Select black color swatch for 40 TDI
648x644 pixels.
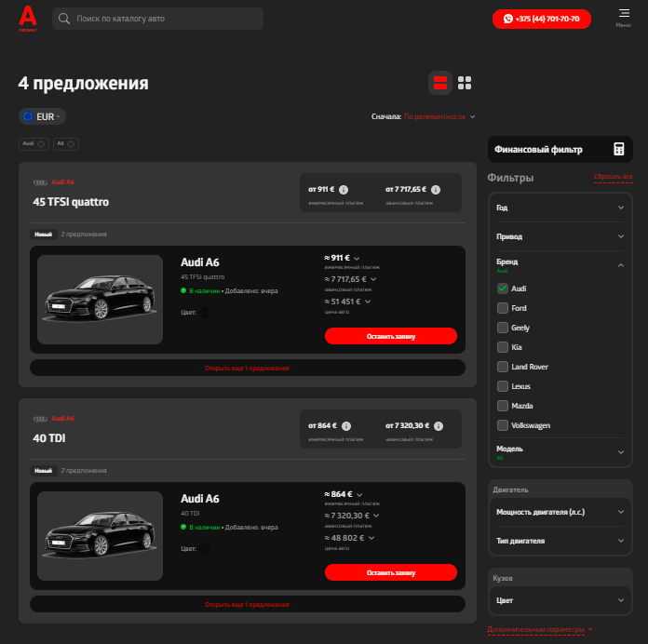[205, 549]
